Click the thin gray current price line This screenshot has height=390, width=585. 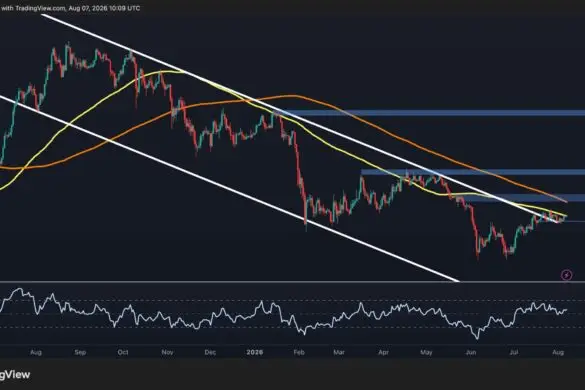coord(575,222)
